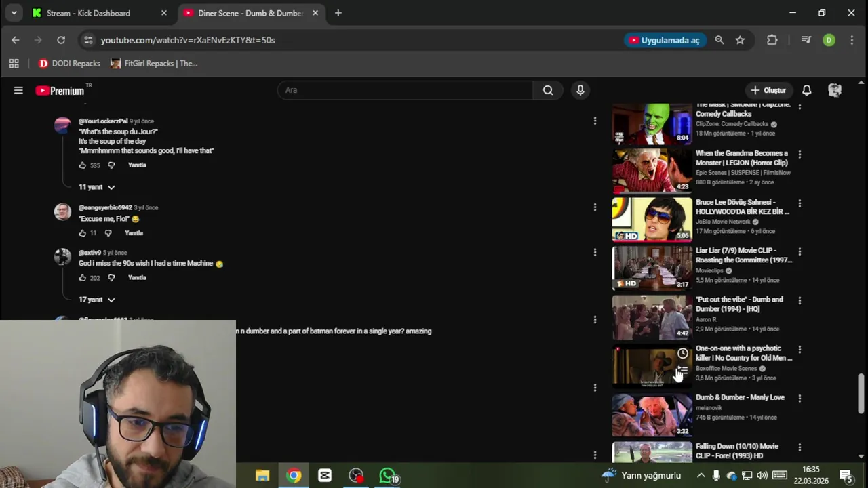Open YouTube notifications bell
Screen dimensions: 868x488
coord(806,90)
